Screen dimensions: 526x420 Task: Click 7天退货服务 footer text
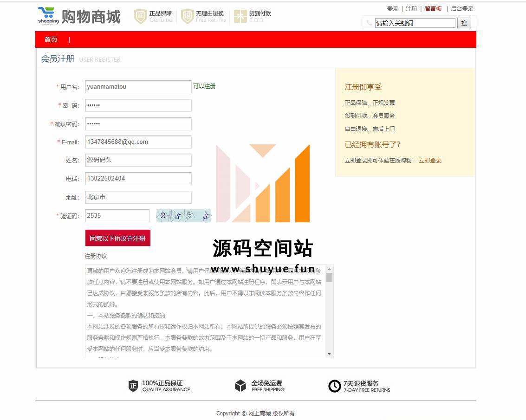click(361, 383)
